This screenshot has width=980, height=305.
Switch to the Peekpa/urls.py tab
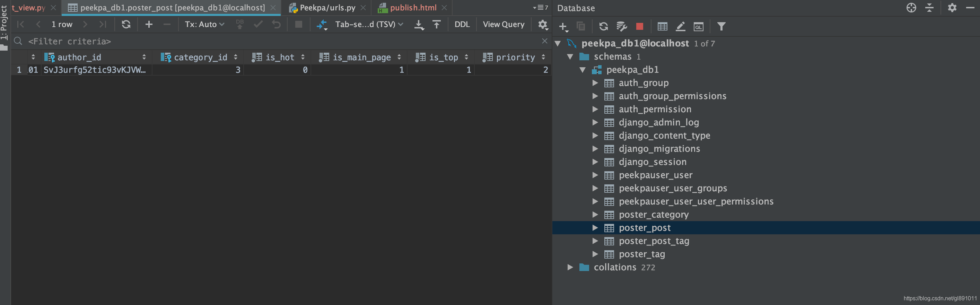click(327, 8)
